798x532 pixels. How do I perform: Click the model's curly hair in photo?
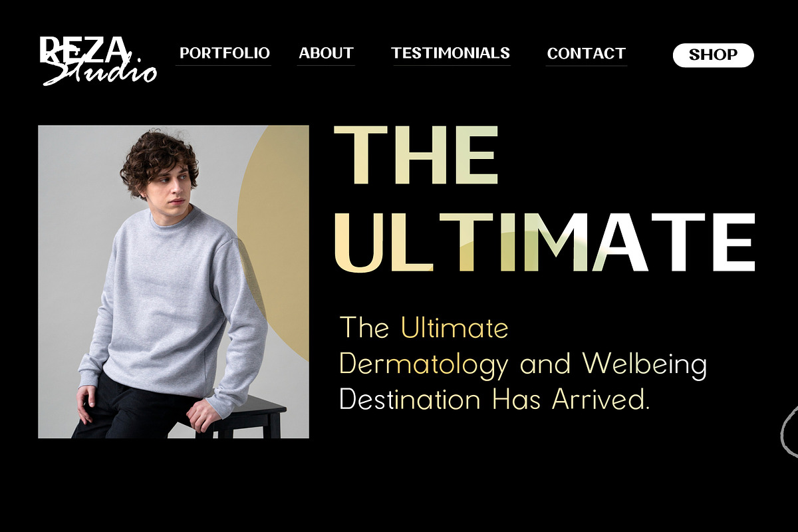[x=158, y=158]
